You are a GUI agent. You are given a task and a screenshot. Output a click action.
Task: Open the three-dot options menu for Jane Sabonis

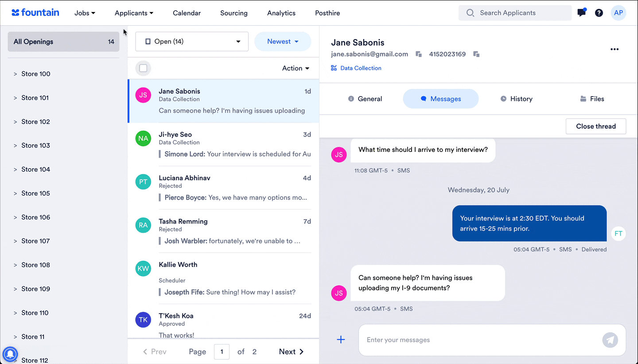tap(615, 49)
